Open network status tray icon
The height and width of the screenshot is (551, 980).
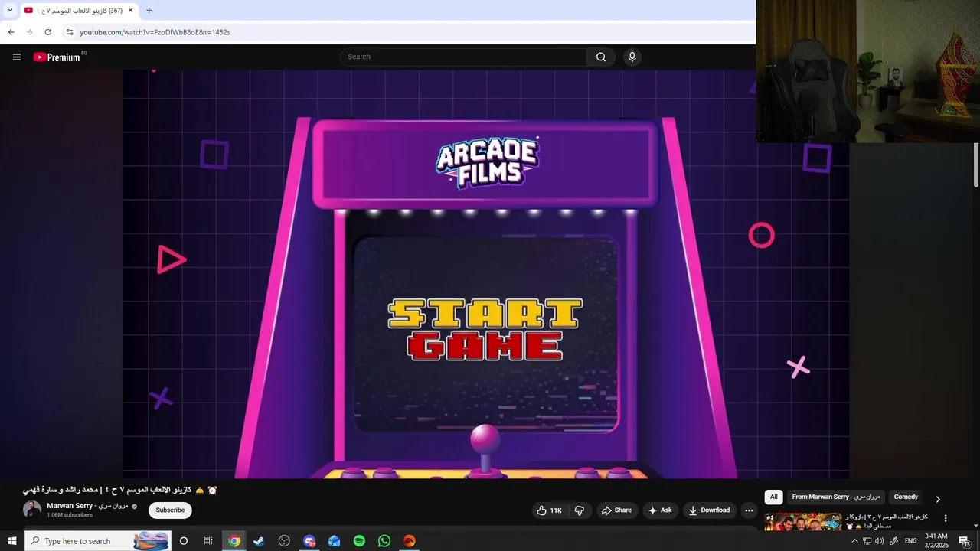[867, 541]
